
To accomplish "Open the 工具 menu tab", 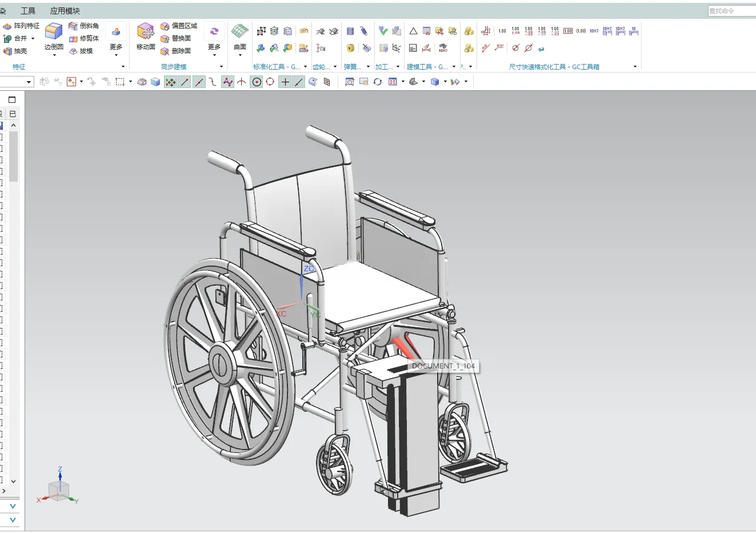I will 28,11.
